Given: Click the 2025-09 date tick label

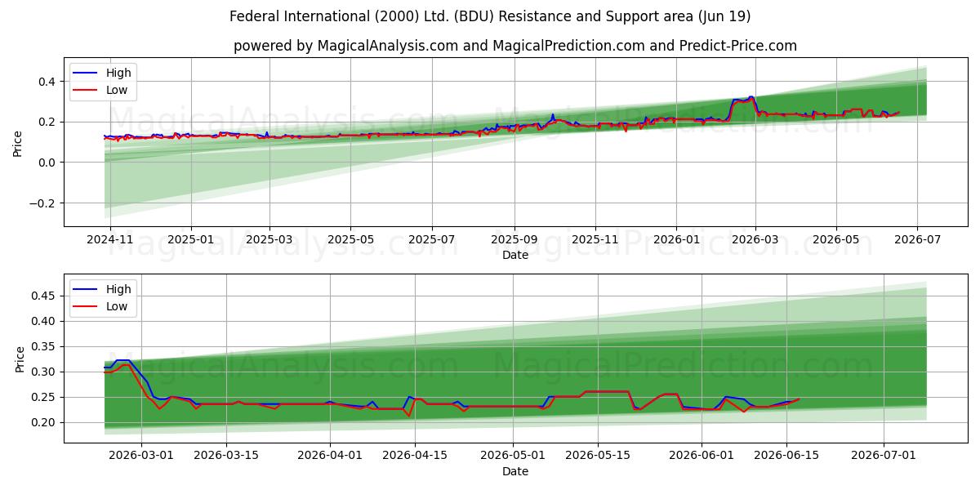Looking at the screenshot, I should 514,240.
